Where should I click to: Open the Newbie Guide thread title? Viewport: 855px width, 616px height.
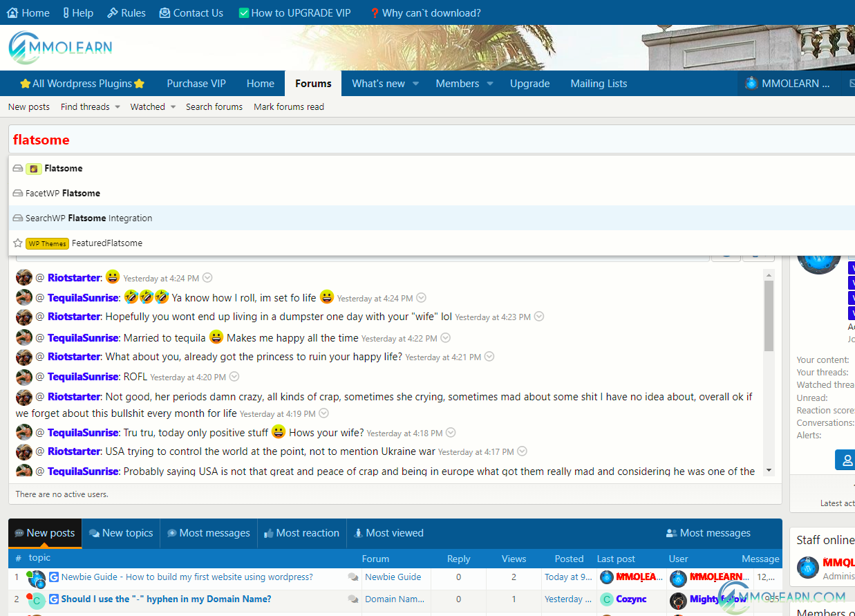(x=187, y=577)
